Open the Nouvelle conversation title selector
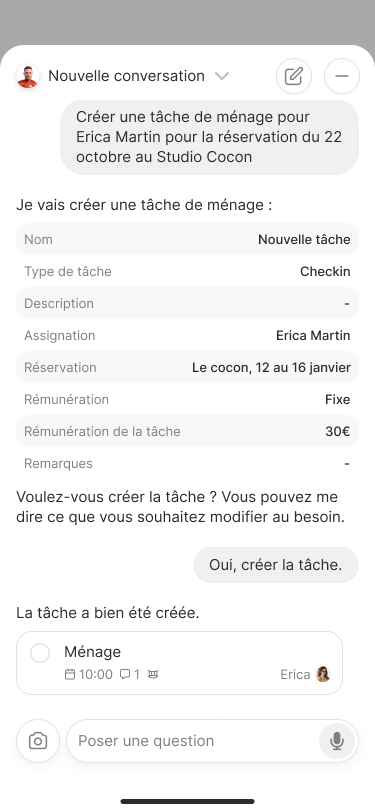This screenshot has width=375, height=812. click(x=126, y=76)
